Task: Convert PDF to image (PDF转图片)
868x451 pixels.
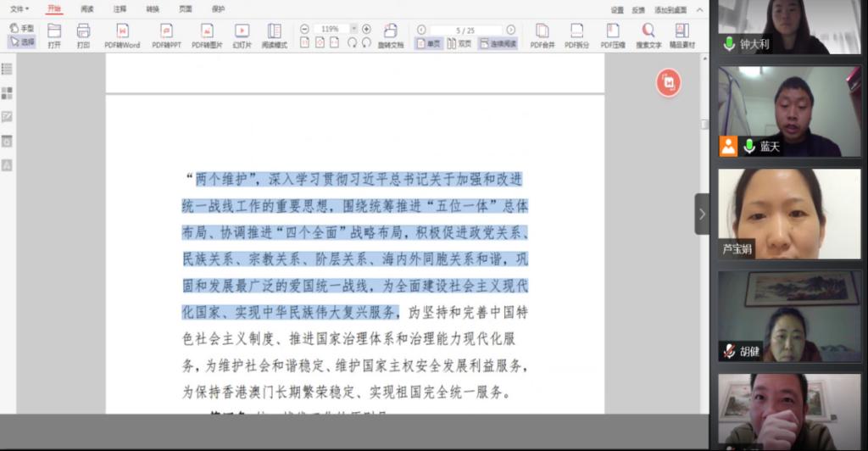Action: tap(207, 36)
